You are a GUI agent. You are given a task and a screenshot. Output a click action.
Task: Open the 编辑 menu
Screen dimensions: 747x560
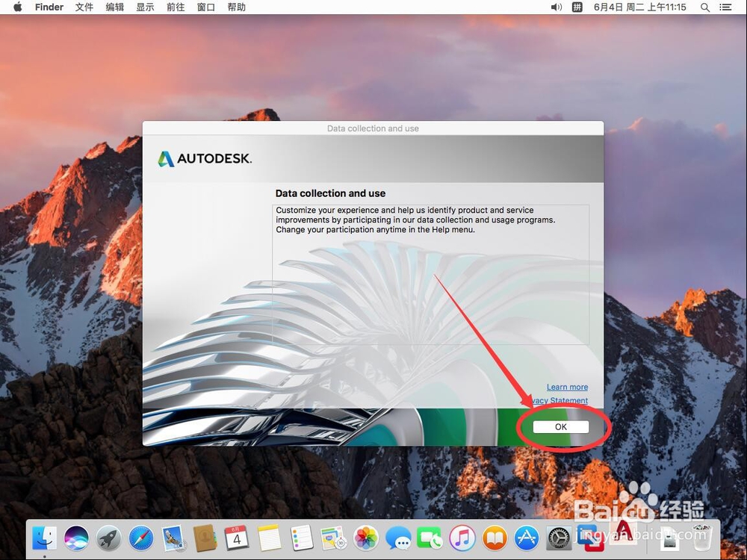click(x=115, y=7)
